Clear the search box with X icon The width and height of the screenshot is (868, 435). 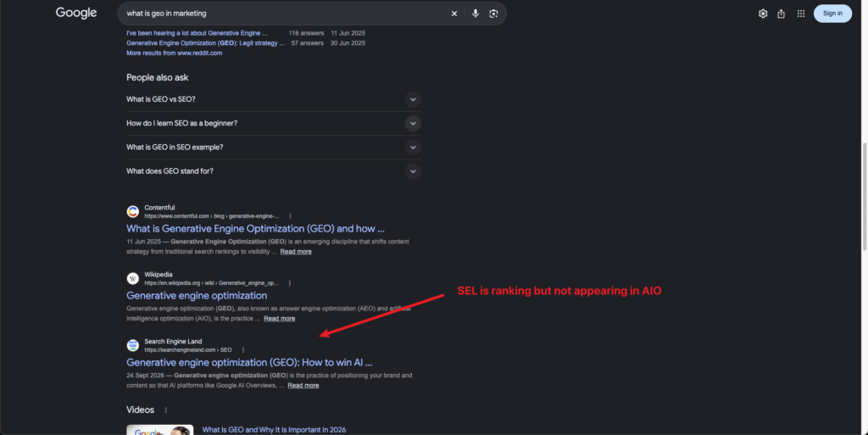click(x=454, y=14)
